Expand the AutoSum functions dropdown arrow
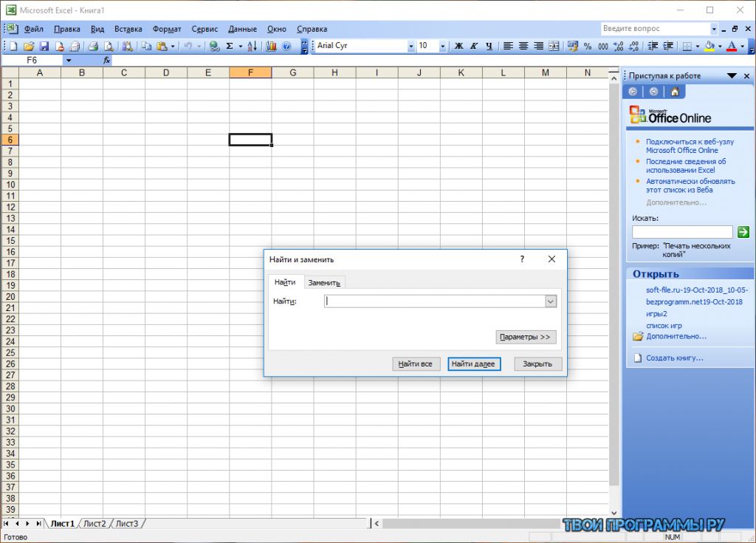This screenshot has height=543, width=756. [x=240, y=47]
